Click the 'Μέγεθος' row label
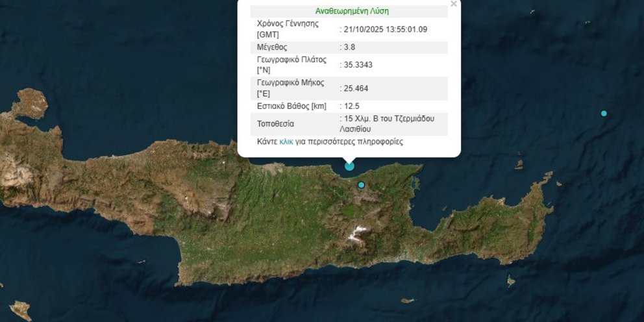The width and height of the screenshot is (644, 322). point(272,47)
